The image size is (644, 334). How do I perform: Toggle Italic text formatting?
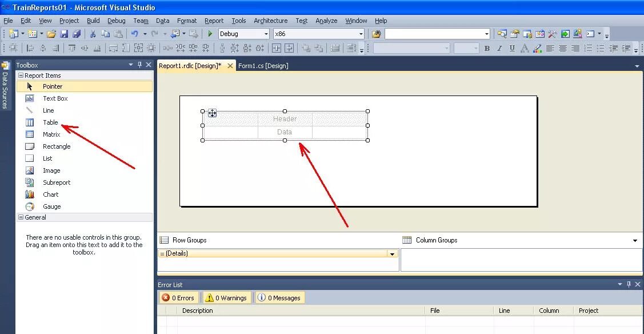pos(499,48)
